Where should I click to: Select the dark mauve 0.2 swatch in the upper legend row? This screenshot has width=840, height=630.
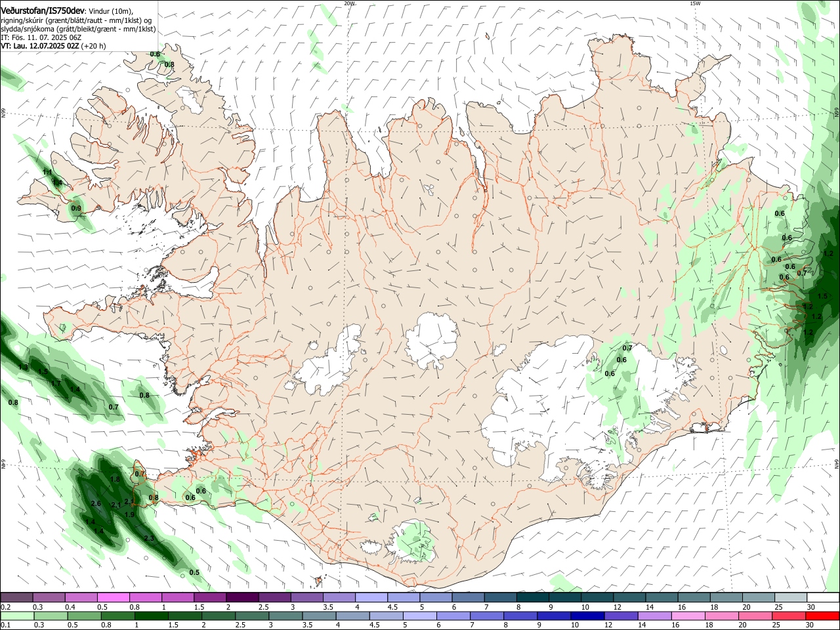coord(16,597)
